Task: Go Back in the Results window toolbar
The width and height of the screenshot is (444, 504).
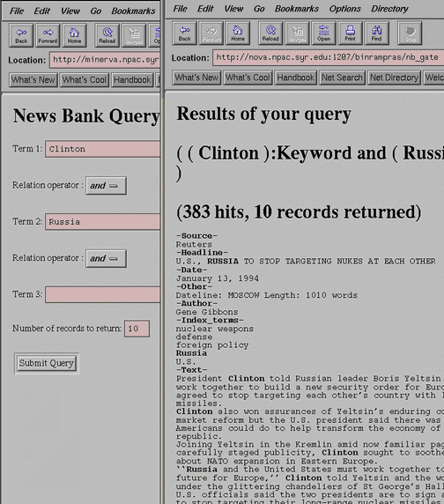Action: tap(185, 33)
